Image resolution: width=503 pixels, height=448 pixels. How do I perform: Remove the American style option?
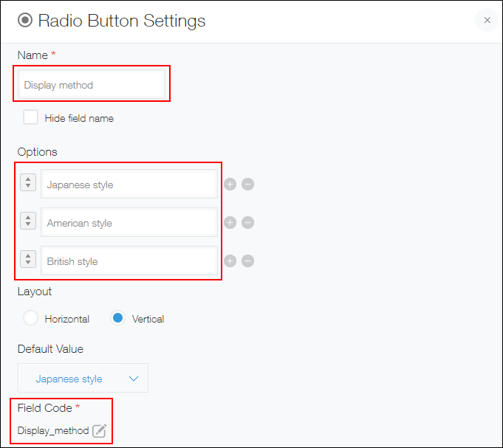click(248, 222)
